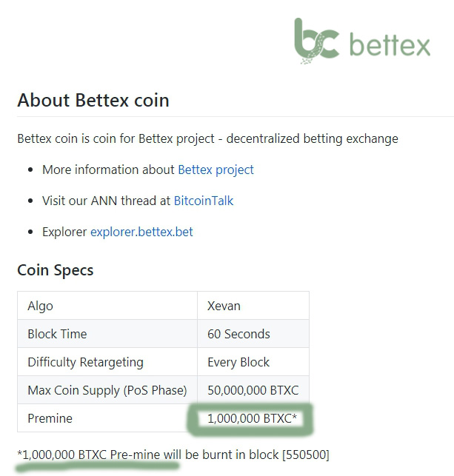Click the Max Coin Supply (PoS Phase) label

click(x=107, y=390)
